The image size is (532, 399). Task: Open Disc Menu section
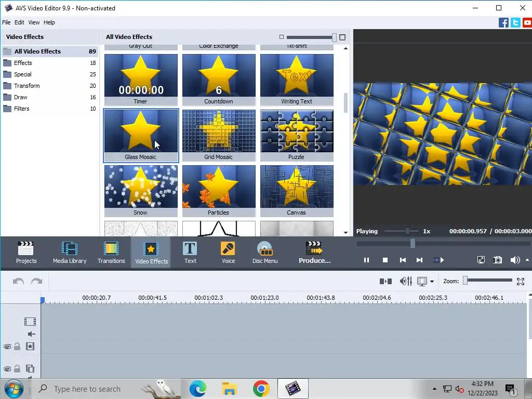point(265,252)
